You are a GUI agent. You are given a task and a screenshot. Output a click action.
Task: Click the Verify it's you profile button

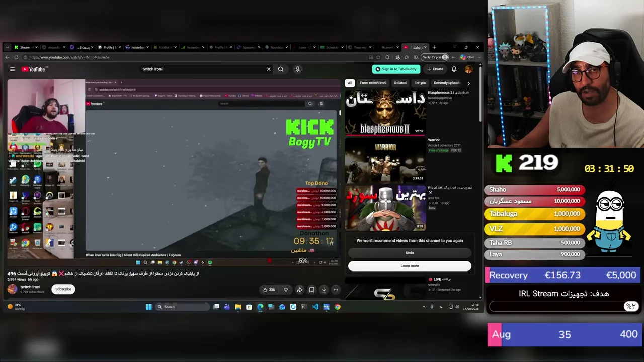click(x=435, y=57)
